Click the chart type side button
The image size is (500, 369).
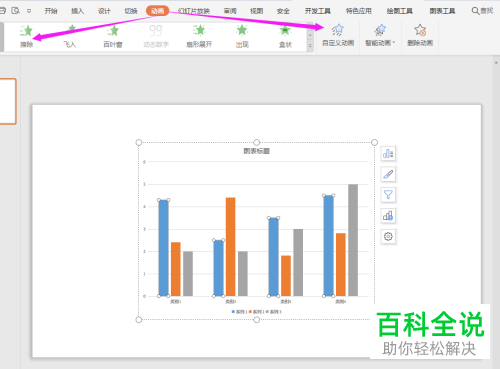click(388, 216)
